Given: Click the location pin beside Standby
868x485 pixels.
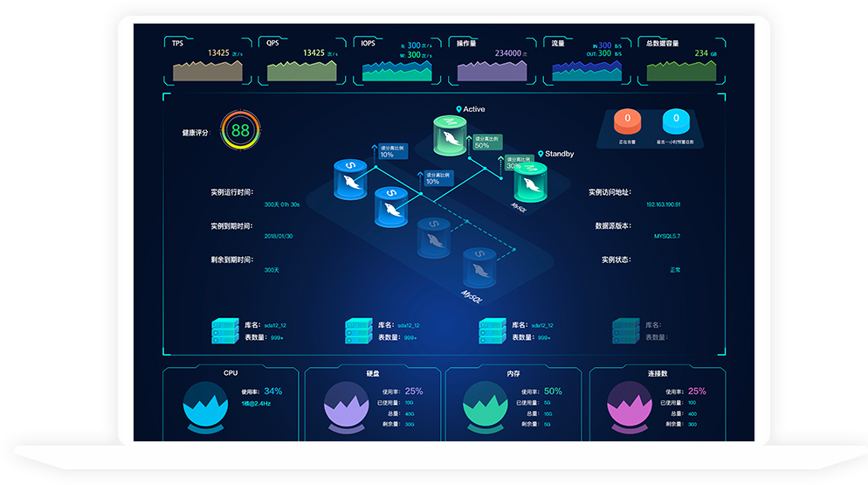Looking at the screenshot, I should click(x=541, y=154).
